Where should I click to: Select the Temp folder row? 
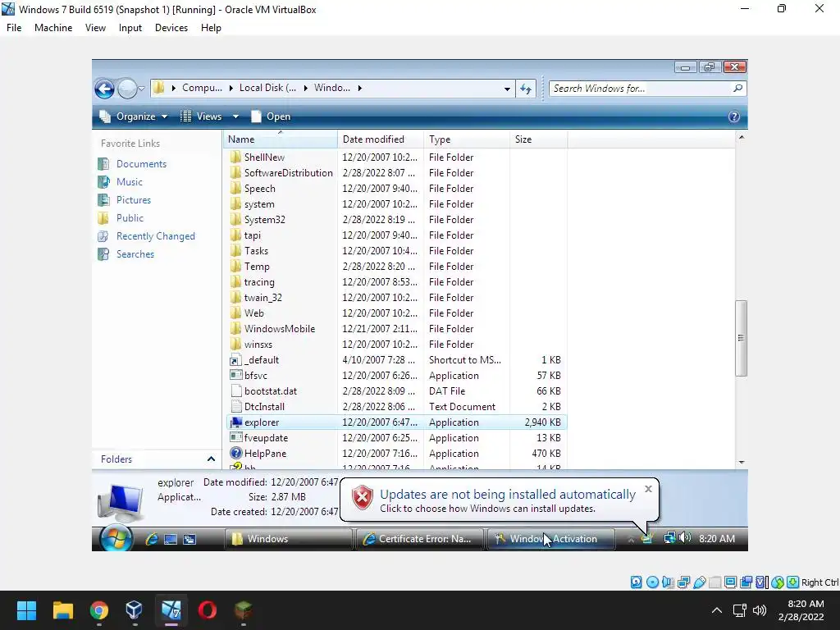(x=396, y=267)
